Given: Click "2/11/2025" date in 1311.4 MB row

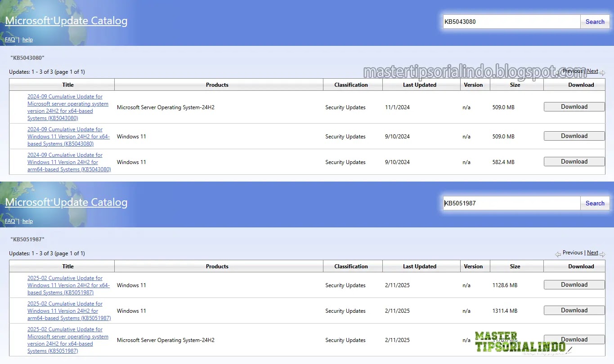Looking at the screenshot, I should (x=397, y=311).
